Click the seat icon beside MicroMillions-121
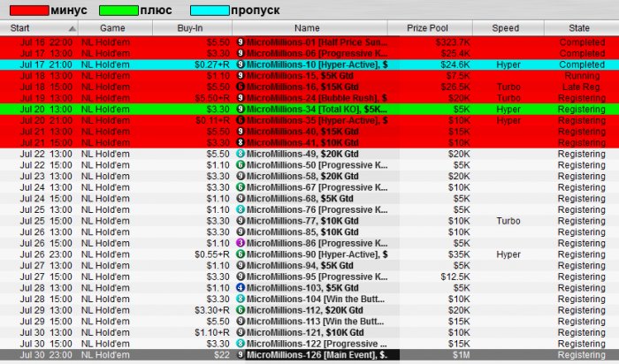Screen dimensions: 619x364 [x=241, y=332]
